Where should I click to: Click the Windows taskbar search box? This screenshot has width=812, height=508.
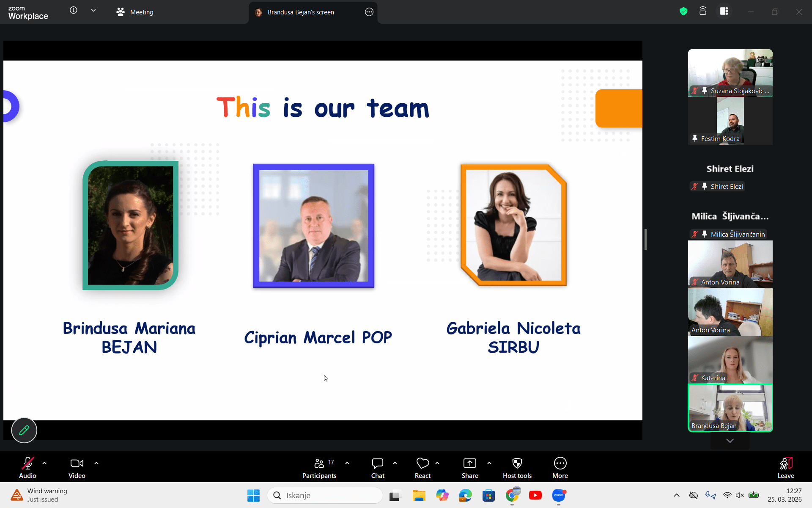tap(325, 495)
